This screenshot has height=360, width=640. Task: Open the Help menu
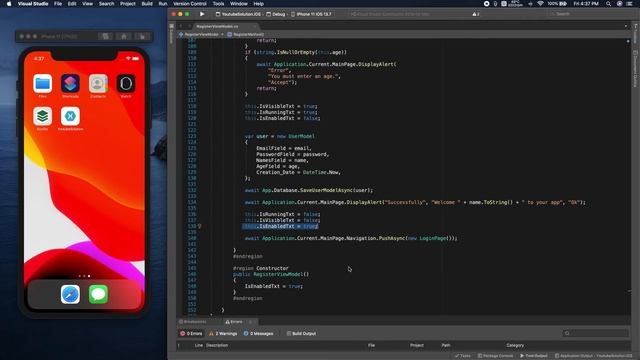coord(258,4)
